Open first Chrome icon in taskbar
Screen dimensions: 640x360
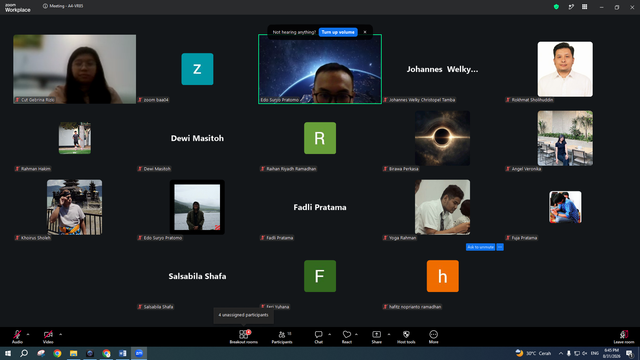(x=57, y=353)
